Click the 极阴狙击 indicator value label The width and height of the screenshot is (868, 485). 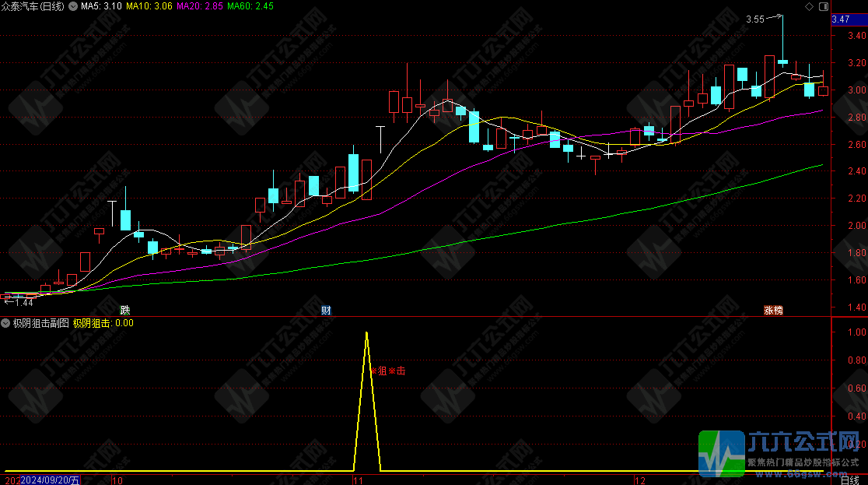(x=103, y=322)
